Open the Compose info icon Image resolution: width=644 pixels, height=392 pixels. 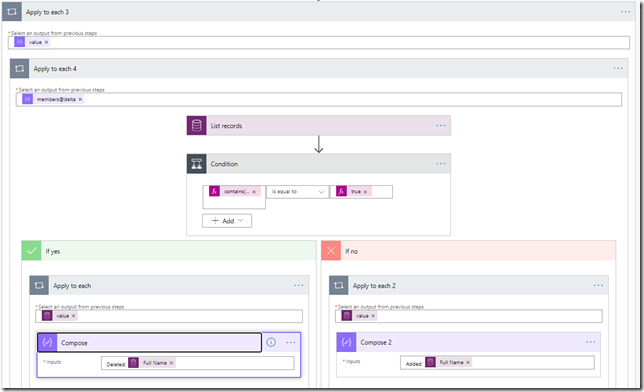tap(271, 342)
